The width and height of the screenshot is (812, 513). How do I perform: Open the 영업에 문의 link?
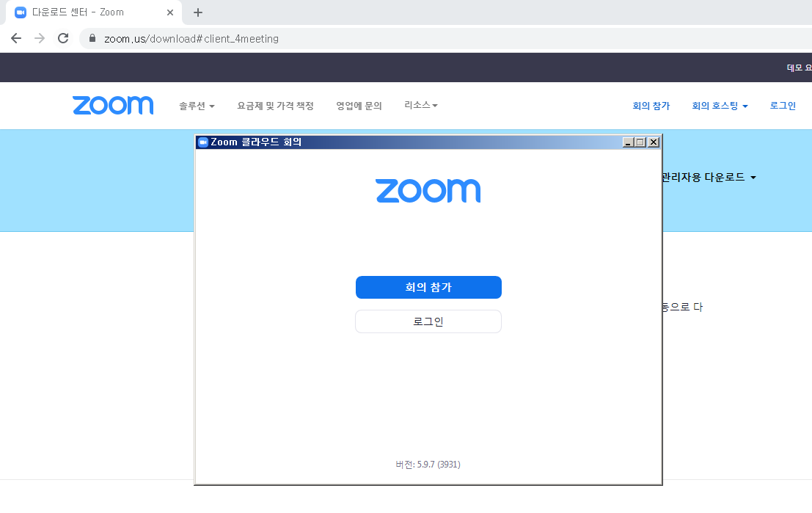[359, 106]
